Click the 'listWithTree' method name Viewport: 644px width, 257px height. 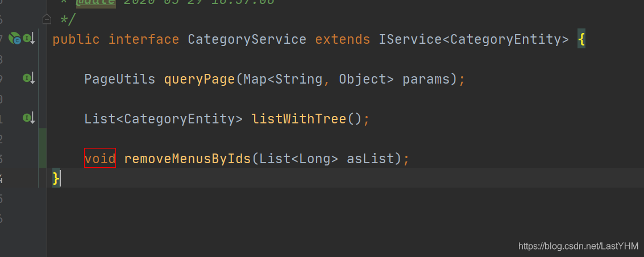299,119
